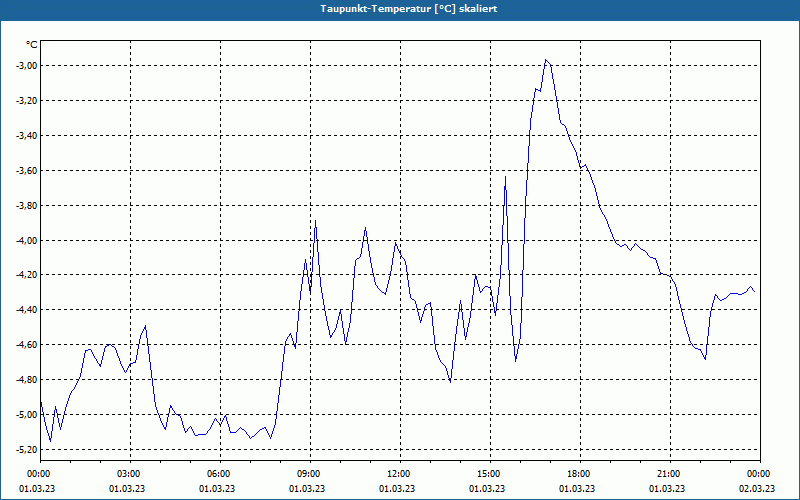This screenshot has width=800, height=500.
Task: Click the 15:00 time axis label
Action: pos(490,474)
